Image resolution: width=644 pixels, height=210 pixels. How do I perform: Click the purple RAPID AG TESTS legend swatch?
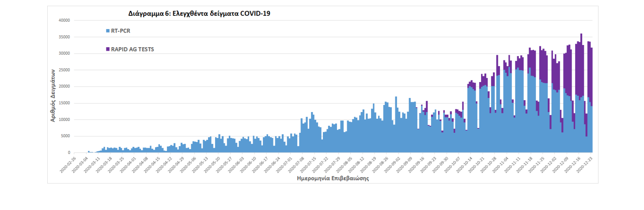[108, 49]
